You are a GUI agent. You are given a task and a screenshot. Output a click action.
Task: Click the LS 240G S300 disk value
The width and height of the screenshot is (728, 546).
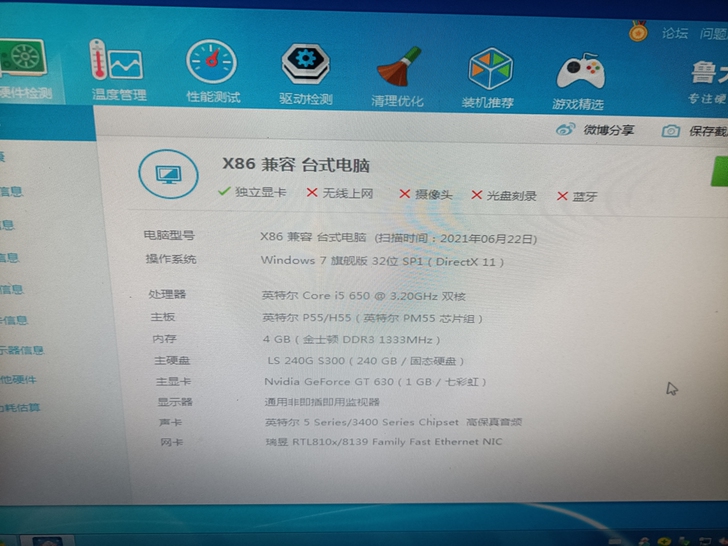click(365, 361)
